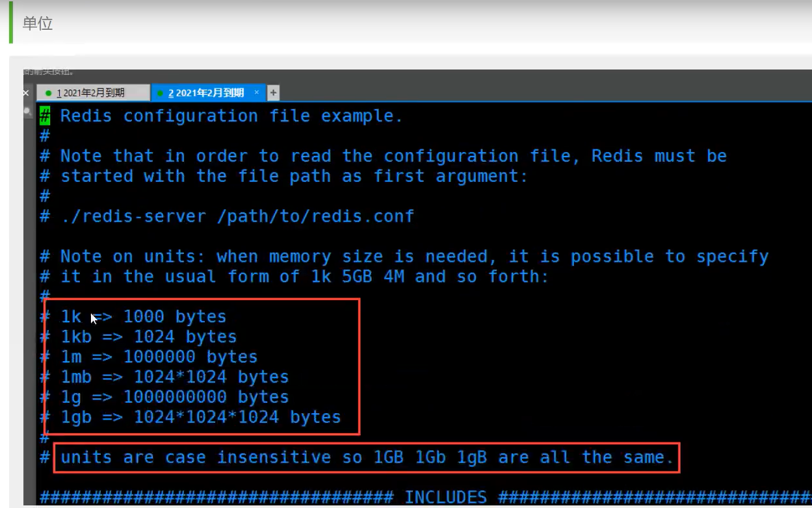Click the INCLUDES section header
The width and height of the screenshot is (812, 508).
445,498
